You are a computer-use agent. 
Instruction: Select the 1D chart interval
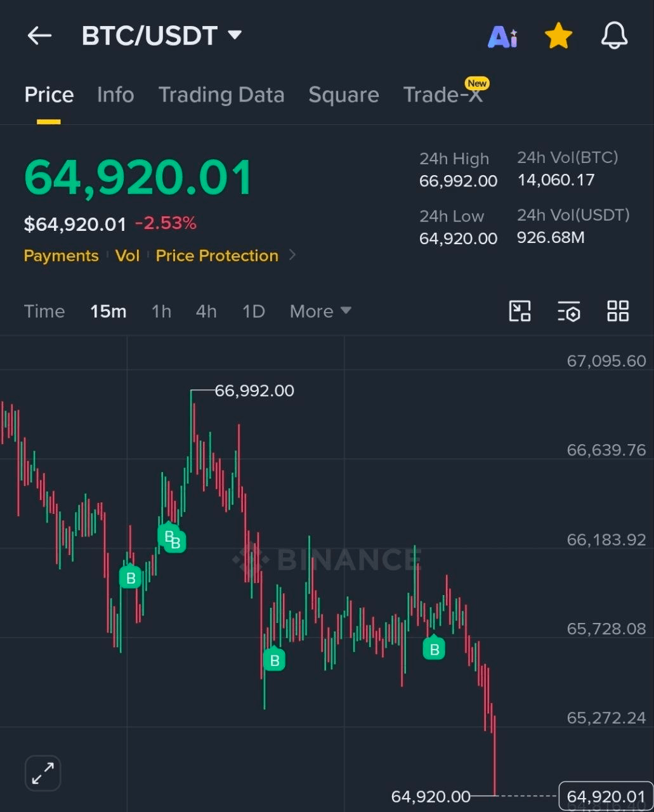[253, 311]
